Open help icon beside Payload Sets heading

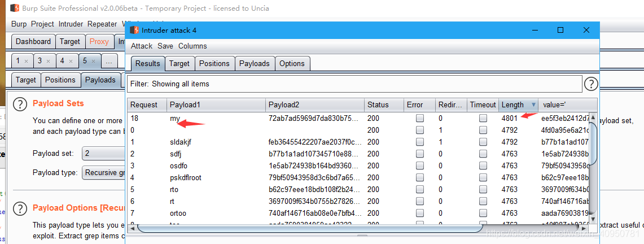(x=20, y=104)
